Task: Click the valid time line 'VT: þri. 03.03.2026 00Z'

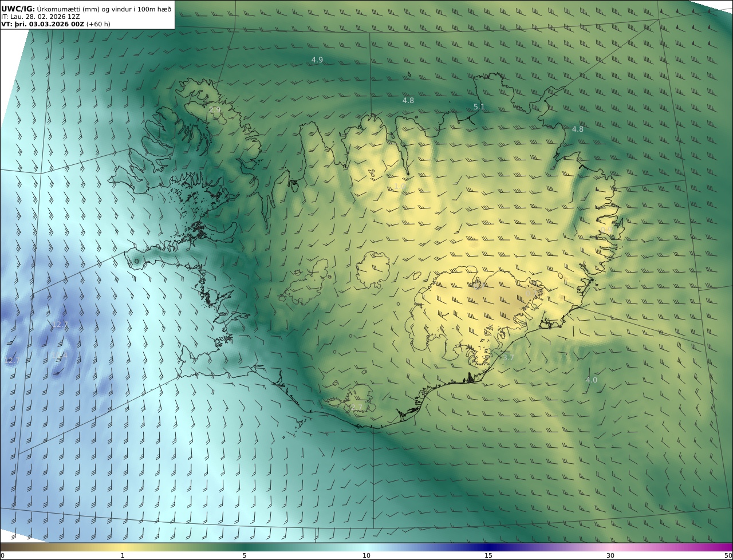Action: (x=43, y=24)
